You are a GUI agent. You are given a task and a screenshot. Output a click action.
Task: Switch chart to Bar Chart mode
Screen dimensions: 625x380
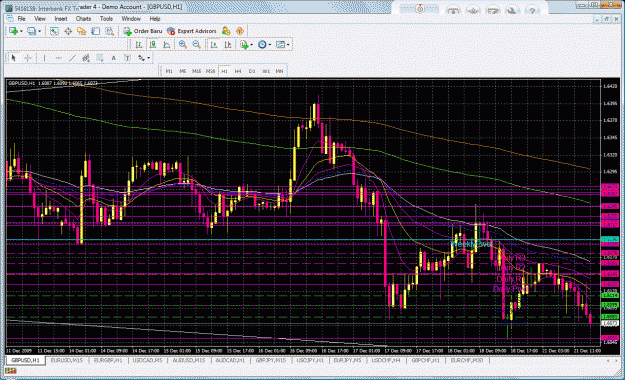click(x=139, y=45)
